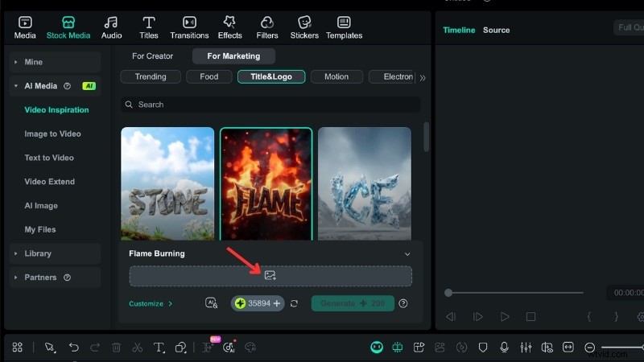The width and height of the screenshot is (644, 362).
Task: Open the Stickers panel
Action: tap(303, 27)
